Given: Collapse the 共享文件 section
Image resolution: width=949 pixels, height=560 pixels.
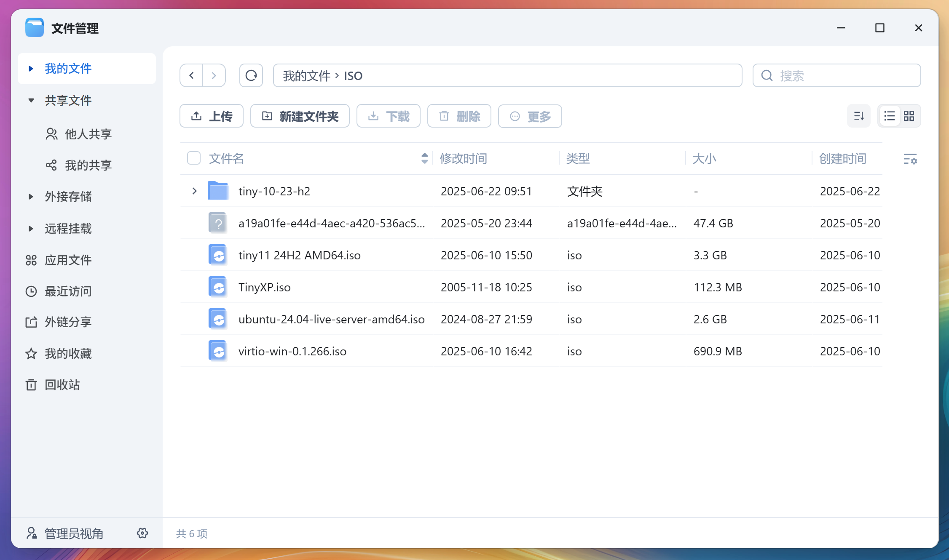Looking at the screenshot, I should (x=31, y=100).
